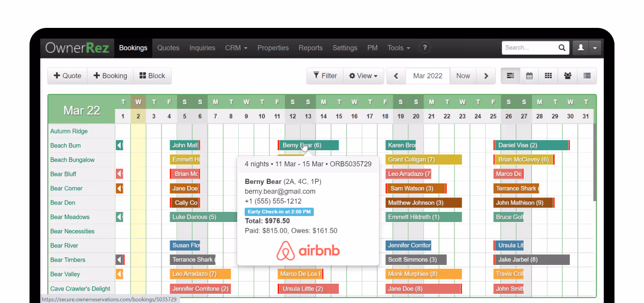Open the Autumn Ridge property link
The image size is (644, 303).
point(69,131)
